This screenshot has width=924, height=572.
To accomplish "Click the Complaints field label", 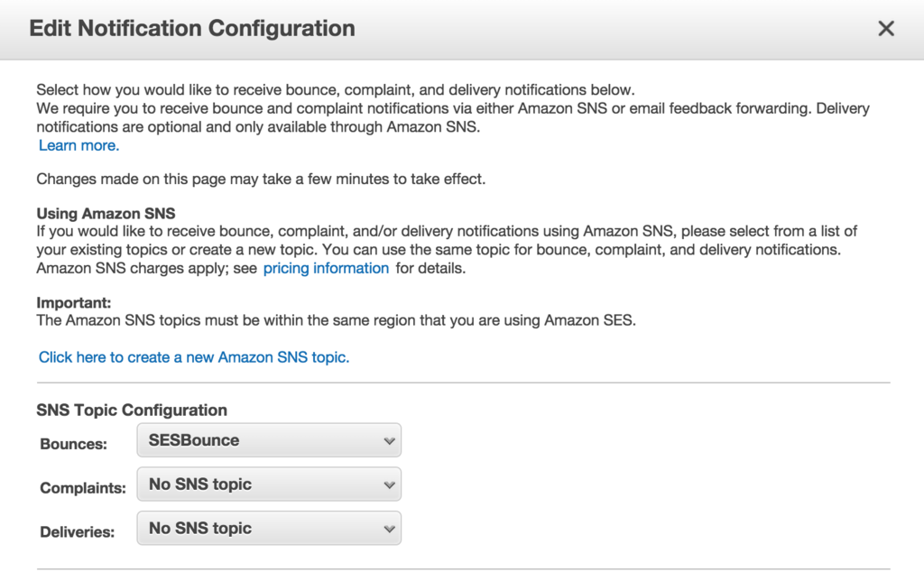I will 83,488.
